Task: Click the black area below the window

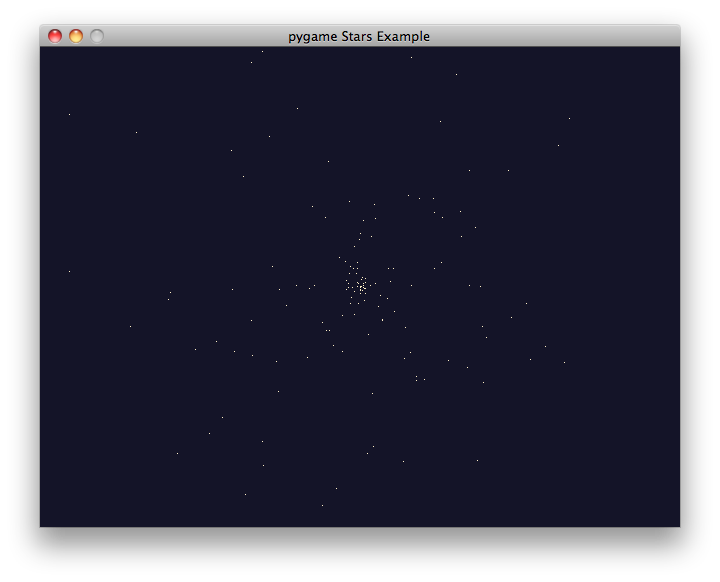Action: 360,552
